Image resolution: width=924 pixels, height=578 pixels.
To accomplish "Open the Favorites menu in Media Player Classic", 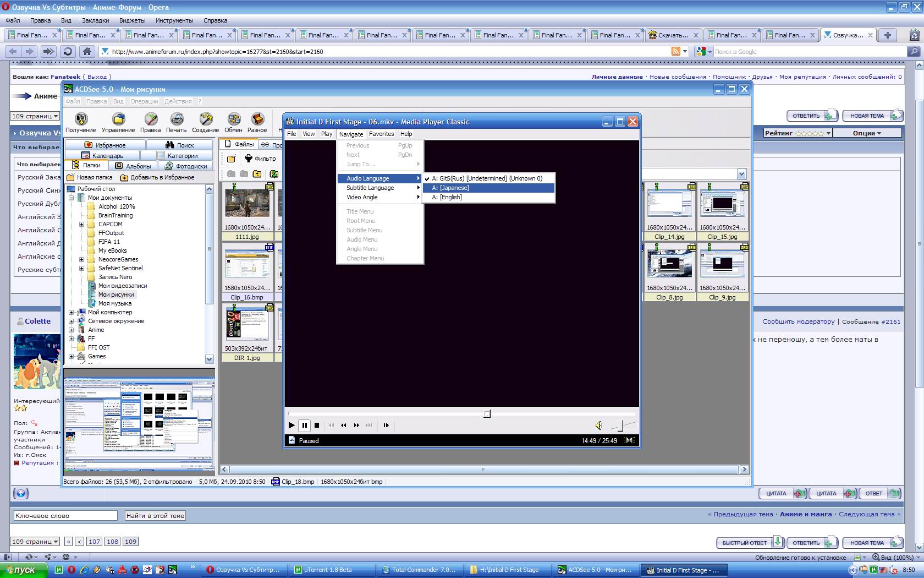I will (x=381, y=134).
